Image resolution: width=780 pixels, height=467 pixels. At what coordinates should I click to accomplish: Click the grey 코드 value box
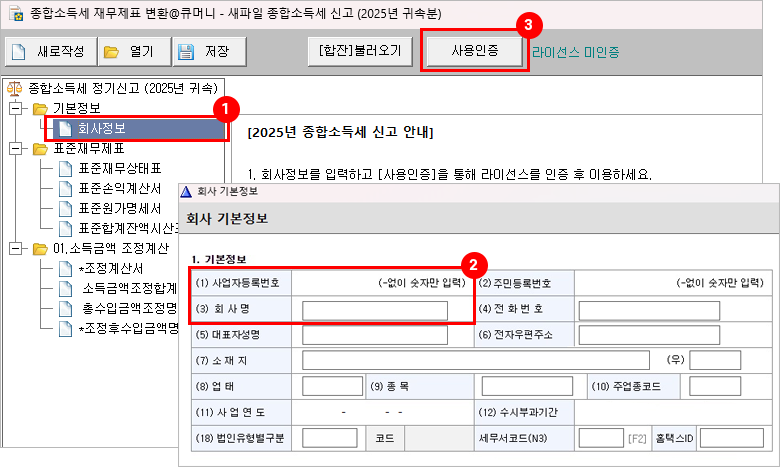pos(438,438)
